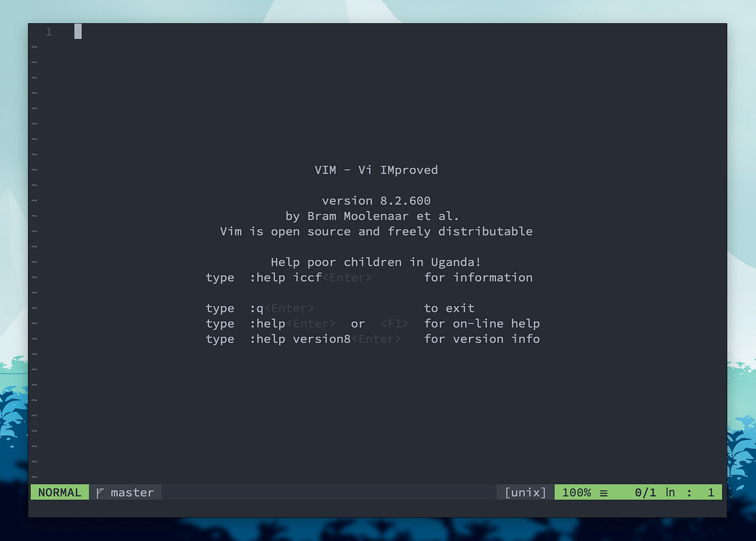
Task: Click line number 1 in the gutter
Action: [49, 31]
